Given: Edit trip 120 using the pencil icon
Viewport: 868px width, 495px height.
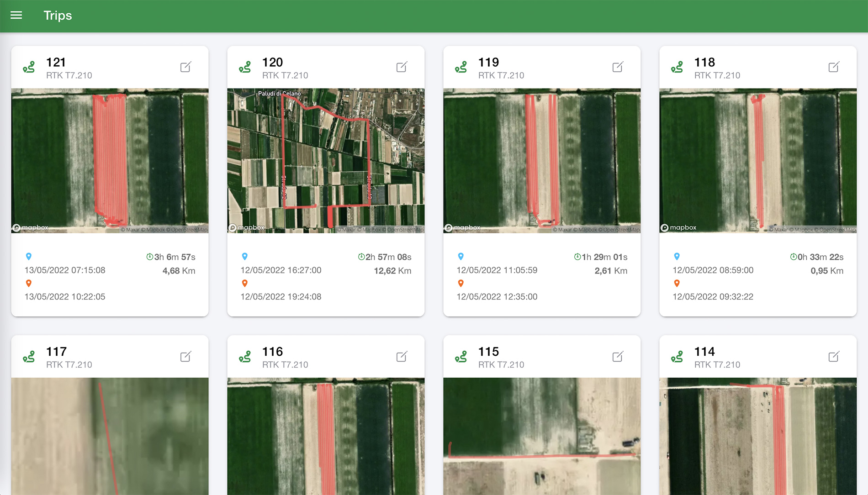Looking at the screenshot, I should click(402, 67).
